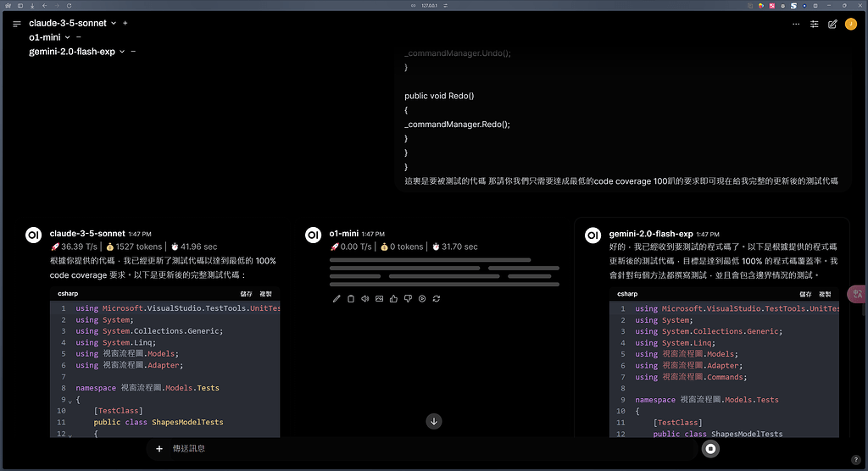
Task: Open the gemini-2.0-flash-exp model dropdown
Action: click(x=122, y=52)
